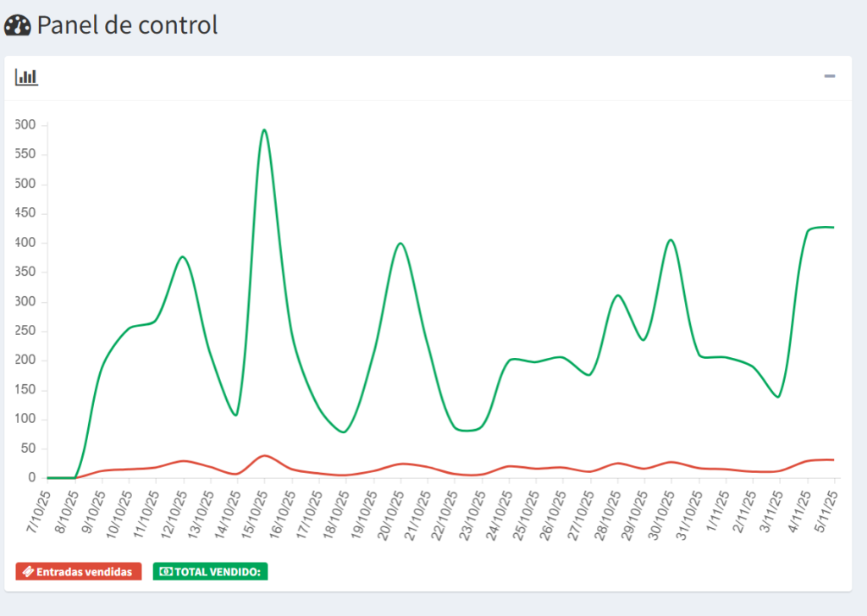This screenshot has width=867, height=616.
Task: Click the green line peak at 28/10/25
Action: (x=618, y=295)
